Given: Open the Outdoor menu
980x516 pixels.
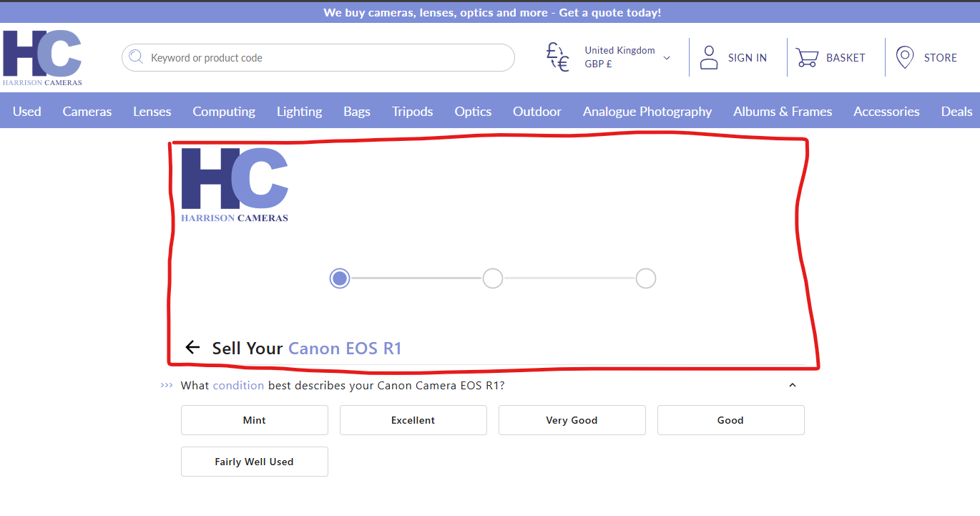Looking at the screenshot, I should click(537, 111).
